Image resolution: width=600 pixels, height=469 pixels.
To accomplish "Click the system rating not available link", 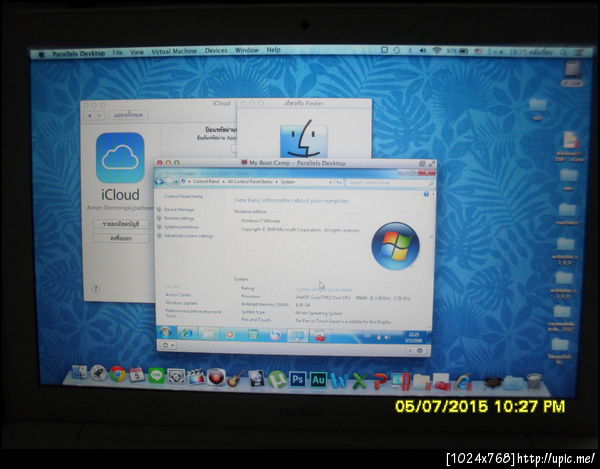I will (324, 290).
